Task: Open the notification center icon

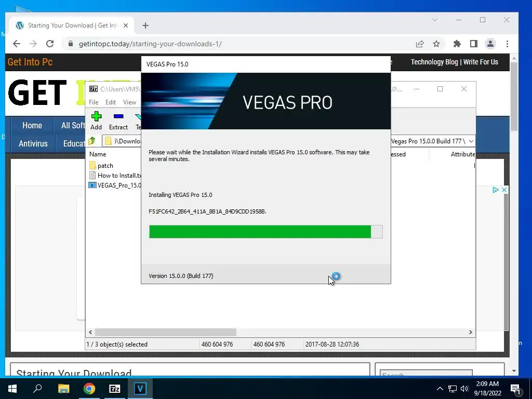Action: (x=515, y=389)
